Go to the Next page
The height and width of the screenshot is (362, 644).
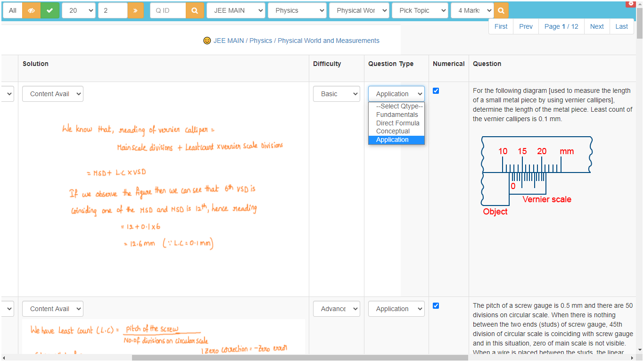click(597, 26)
